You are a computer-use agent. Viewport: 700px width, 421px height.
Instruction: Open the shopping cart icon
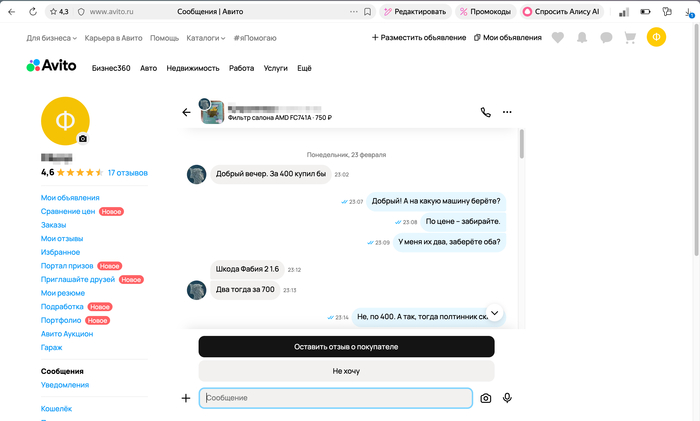click(x=630, y=37)
